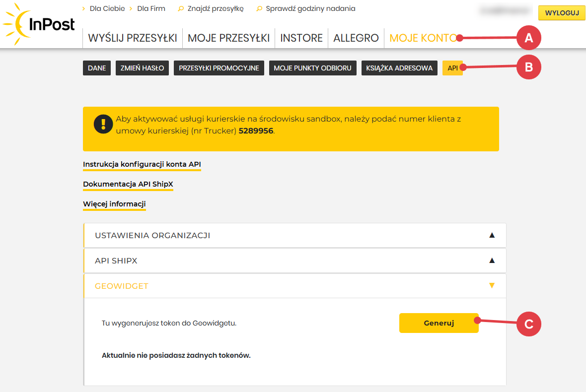Switch to WYŚLIJ PRZESYŁKI tab
The height and width of the screenshot is (392, 586).
(x=132, y=38)
